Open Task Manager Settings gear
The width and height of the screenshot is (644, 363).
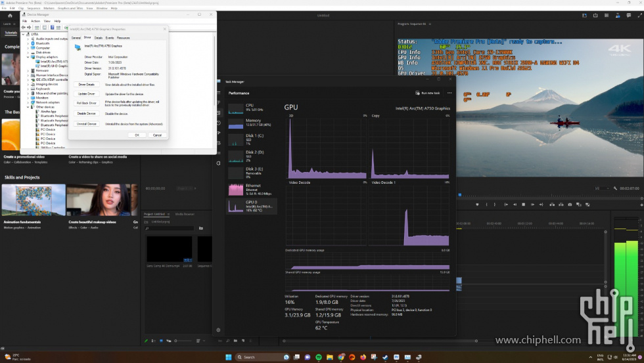coord(218,330)
